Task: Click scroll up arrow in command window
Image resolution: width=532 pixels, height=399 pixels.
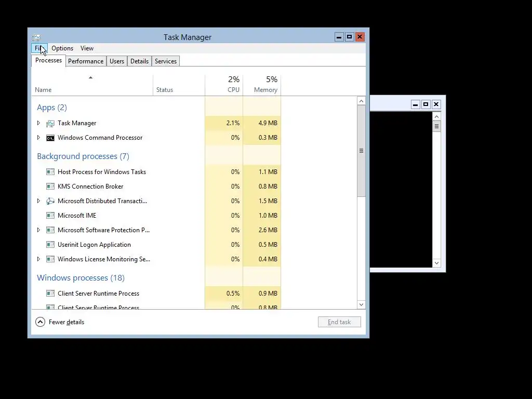Action: [x=436, y=117]
